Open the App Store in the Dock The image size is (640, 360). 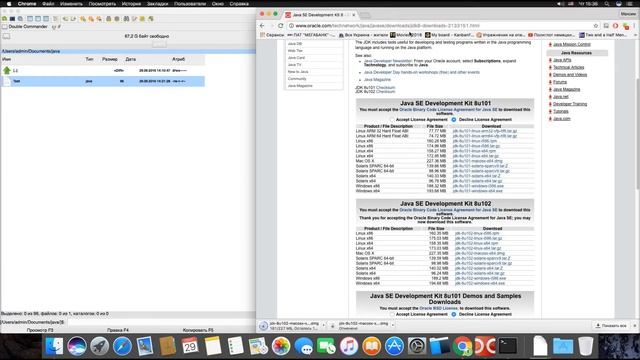(x=394, y=346)
